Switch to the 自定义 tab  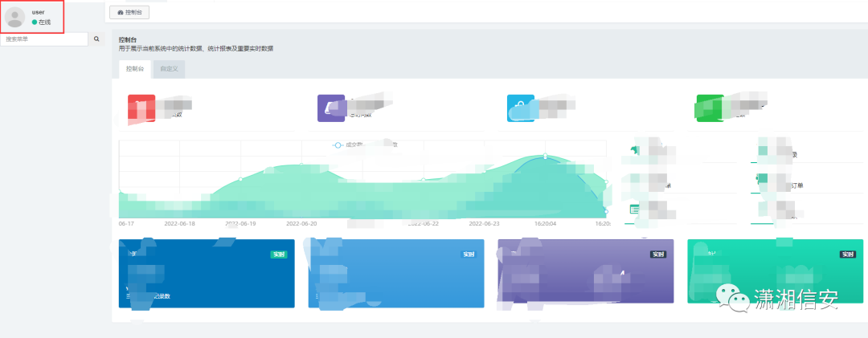[x=169, y=69]
